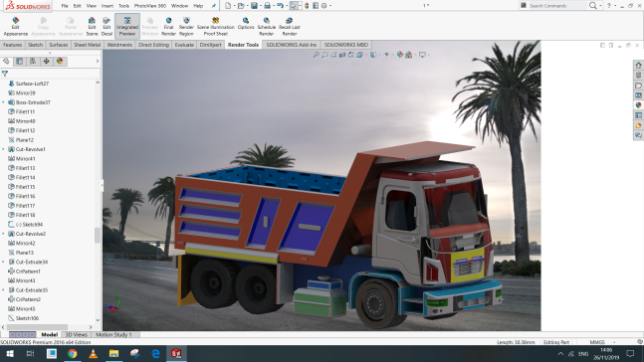Expand the Cut-Revolve2 feature
The image size is (644, 362).
coord(3,234)
